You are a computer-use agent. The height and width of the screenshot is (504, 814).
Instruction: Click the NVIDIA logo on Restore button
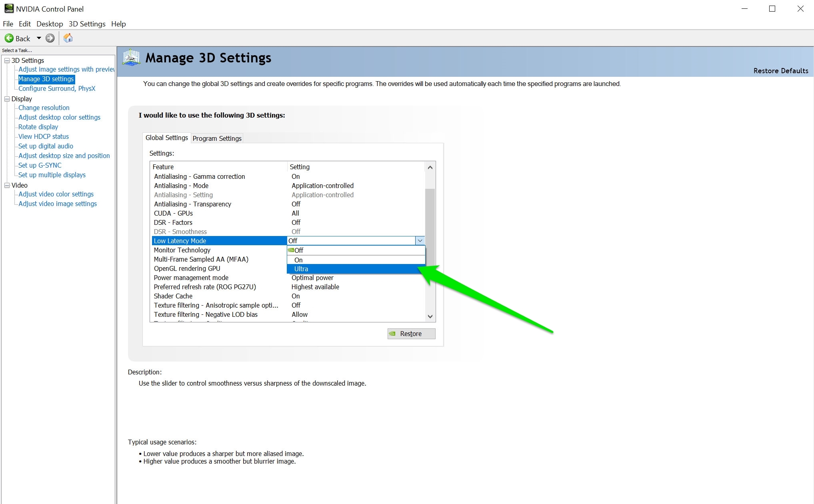coord(393,334)
